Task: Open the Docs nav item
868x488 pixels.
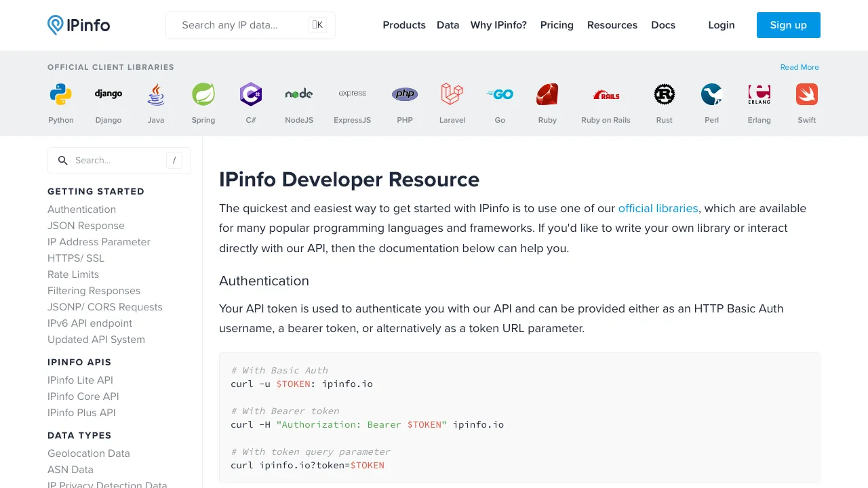Action: coord(663,25)
